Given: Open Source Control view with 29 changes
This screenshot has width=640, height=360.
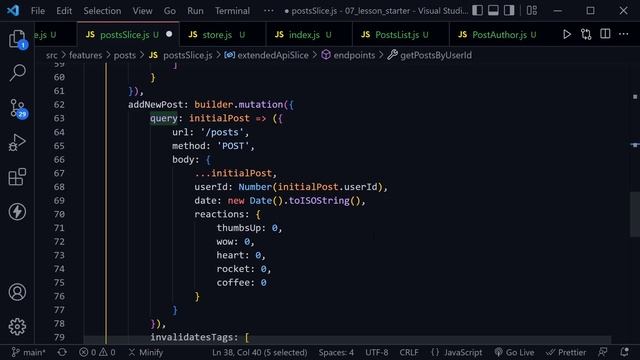Looking at the screenshot, I should 17,109.
